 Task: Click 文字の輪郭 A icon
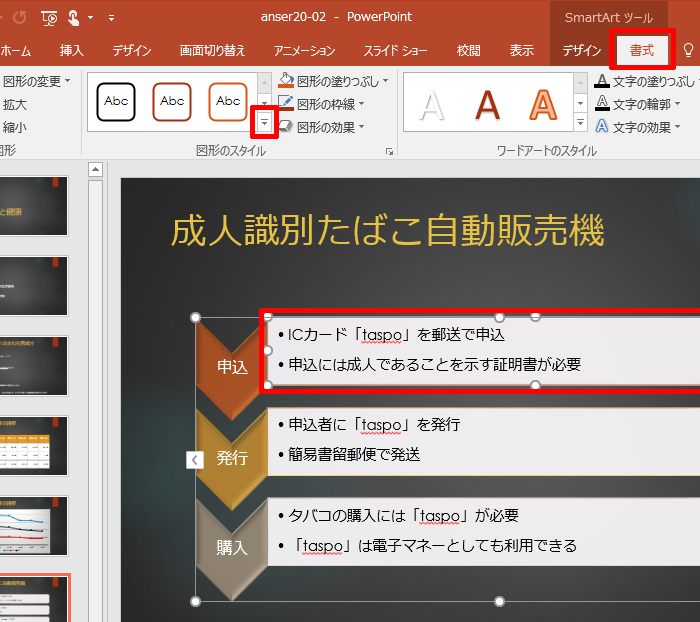[x=602, y=104]
